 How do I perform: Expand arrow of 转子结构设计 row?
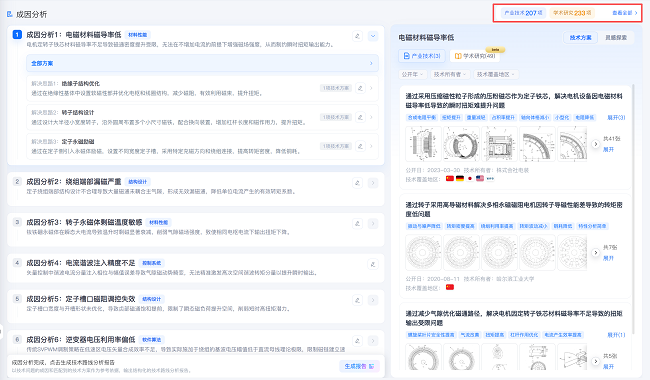click(371, 117)
